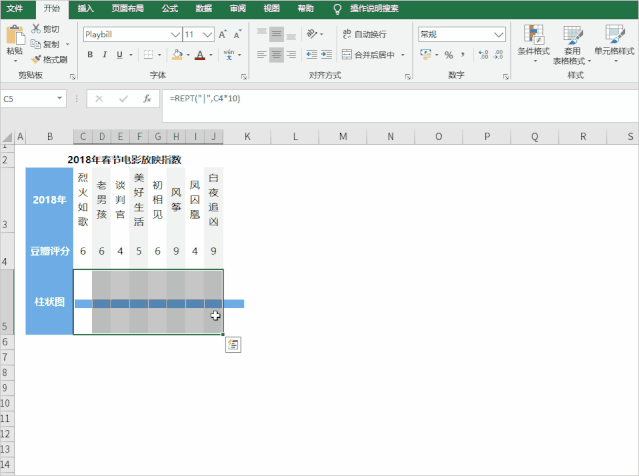The width and height of the screenshot is (639, 476).
Task: Click the Insert Function fx icon
Action: click(x=146, y=99)
